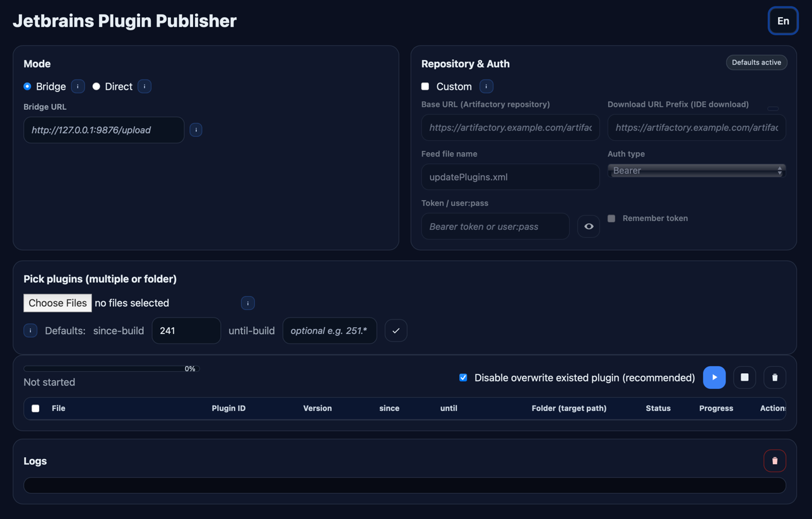The image size is (812, 519).
Task: Click the File column header
Action: [x=59, y=409]
